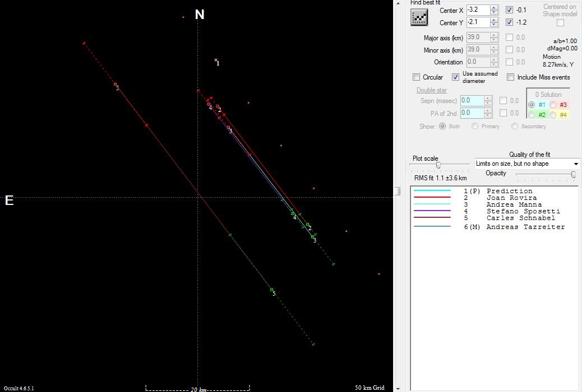Click the Sepn (masec) field
The width and height of the screenshot is (582, 392).
[x=472, y=100]
